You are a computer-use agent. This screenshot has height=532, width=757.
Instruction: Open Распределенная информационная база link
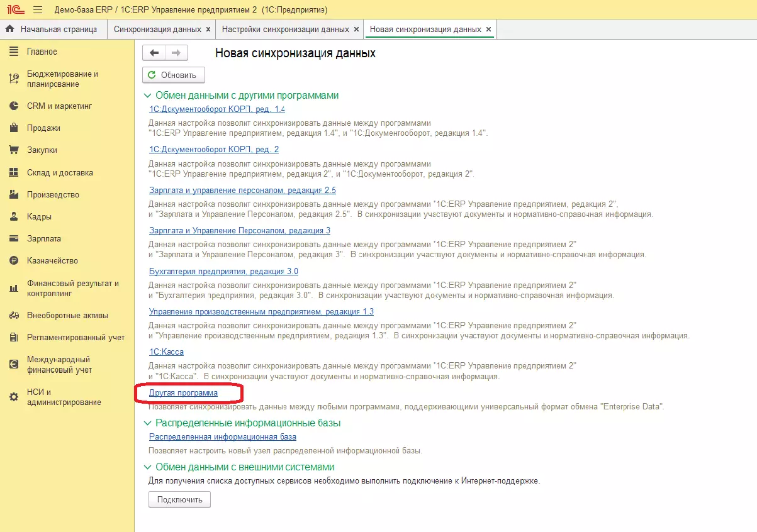223,436
